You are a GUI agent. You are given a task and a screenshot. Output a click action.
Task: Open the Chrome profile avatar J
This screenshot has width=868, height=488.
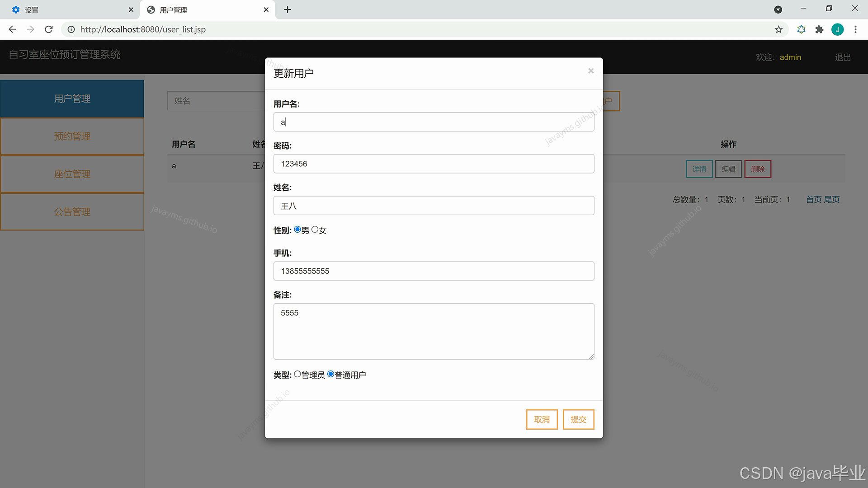tap(837, 29)
